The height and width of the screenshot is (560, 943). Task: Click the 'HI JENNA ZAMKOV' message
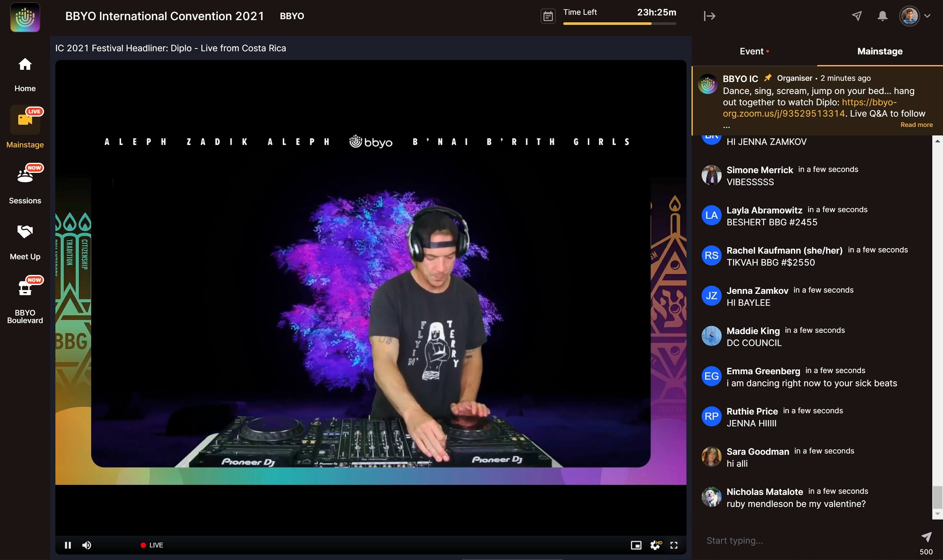pos(766,142)
